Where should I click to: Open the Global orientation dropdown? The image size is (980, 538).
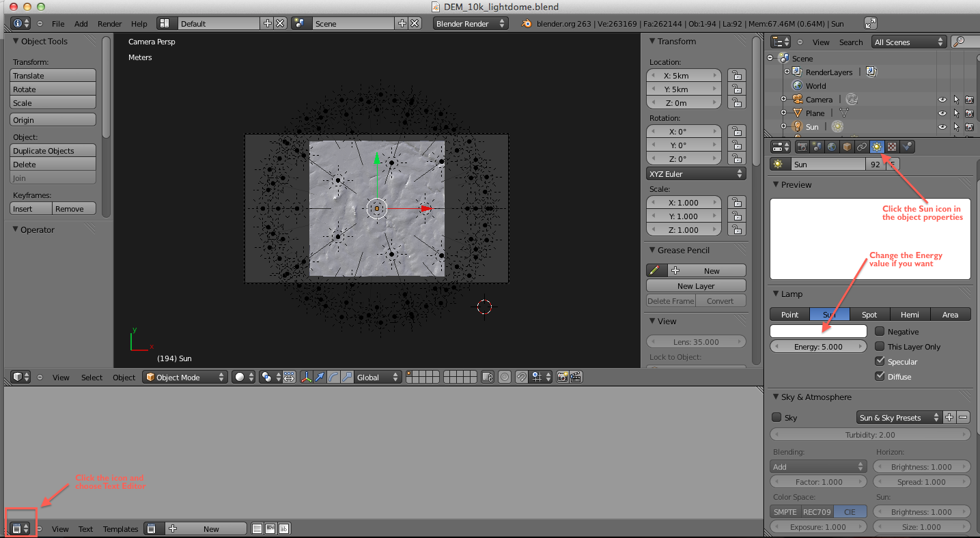point(378,377)
